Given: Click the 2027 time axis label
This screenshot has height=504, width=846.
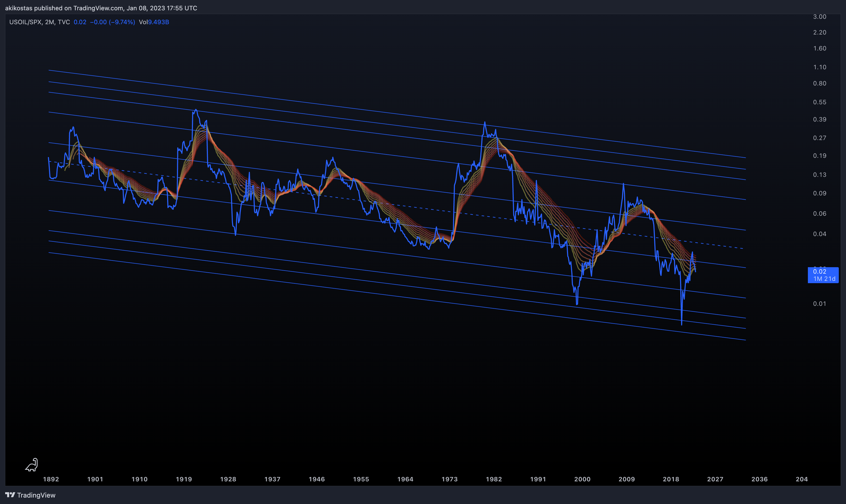Looking at the screenshot, I should (x=715, y=479).
